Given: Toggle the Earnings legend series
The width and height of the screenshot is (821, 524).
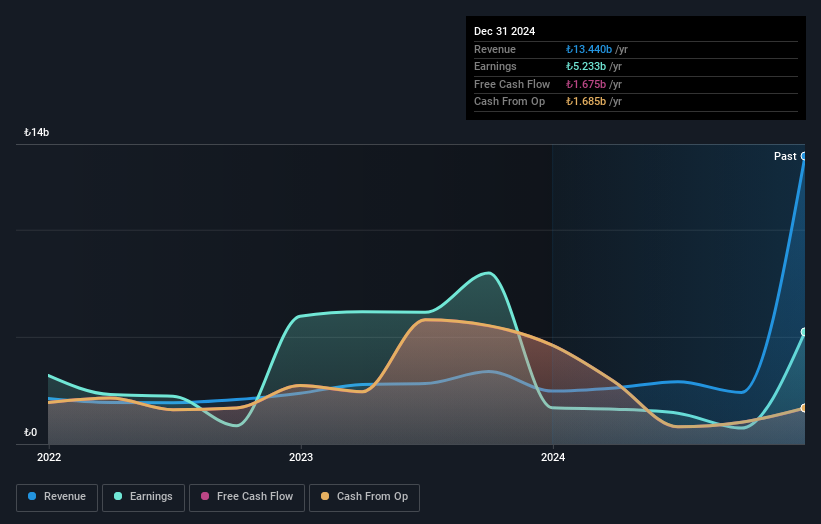Looking at the screenshot, I should 143,497.
